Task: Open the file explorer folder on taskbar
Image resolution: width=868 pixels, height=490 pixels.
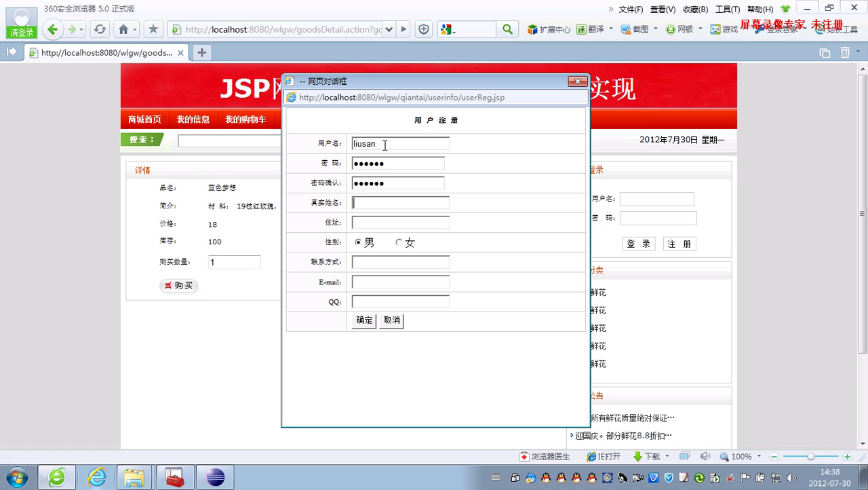Action: tap(135, 477)
